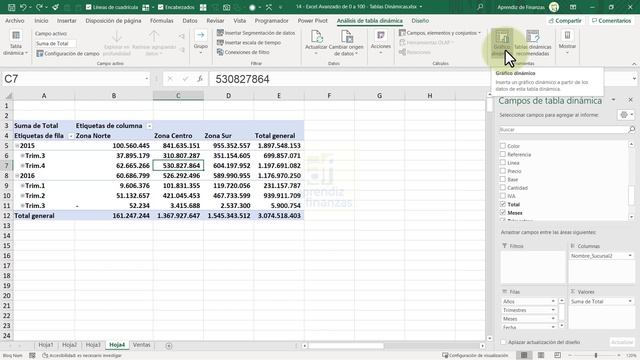The width and height of the screenshot is (640, 360).
Task: Uncheck the Meses field
Action: (x=503, y=213)
